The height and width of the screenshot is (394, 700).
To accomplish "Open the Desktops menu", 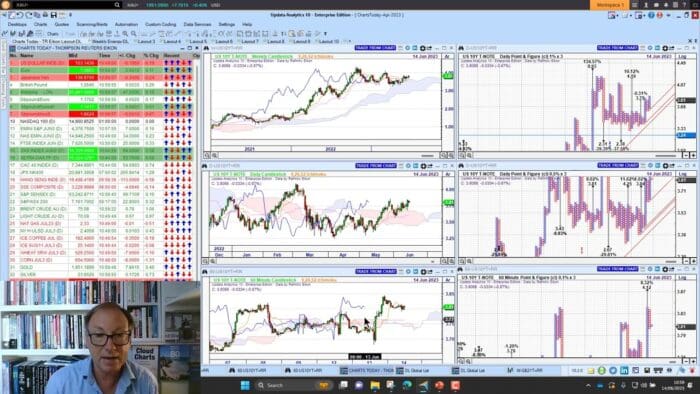I will pyautogui.click(x=17, y=24).
